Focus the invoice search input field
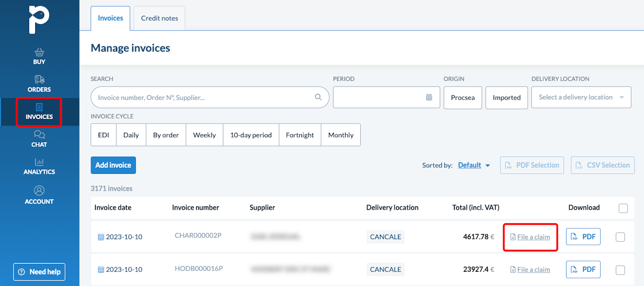 click(204, 98)
